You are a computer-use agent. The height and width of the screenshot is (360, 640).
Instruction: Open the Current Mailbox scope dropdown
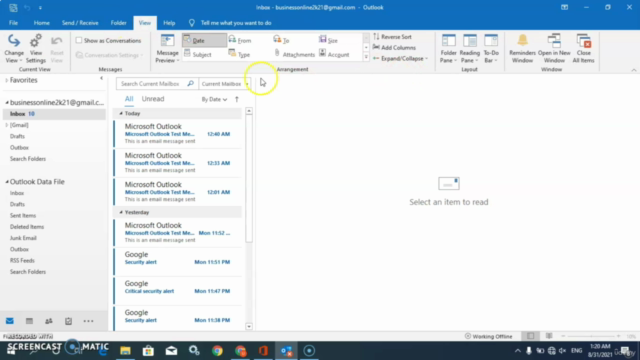tap(224, 84)
